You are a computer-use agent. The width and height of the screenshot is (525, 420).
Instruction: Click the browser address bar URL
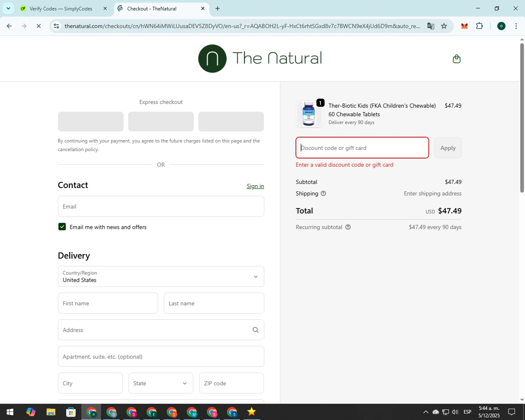tap(242, 26)
